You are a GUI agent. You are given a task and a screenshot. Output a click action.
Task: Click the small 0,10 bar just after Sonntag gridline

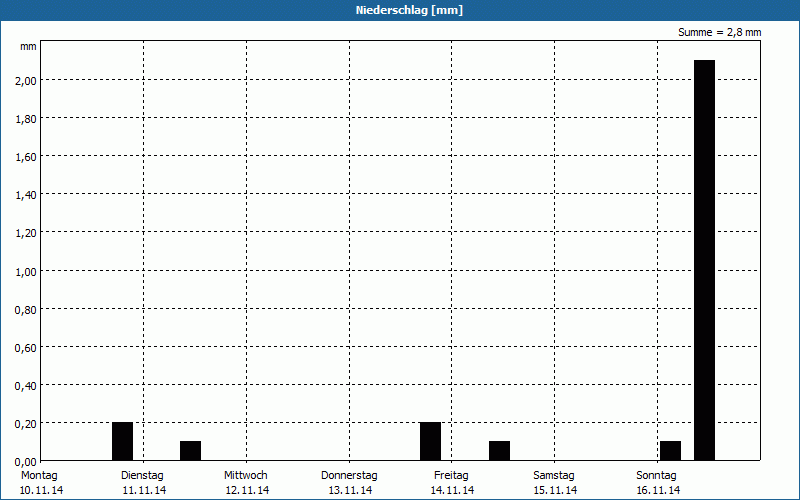(x=670, y=451)
